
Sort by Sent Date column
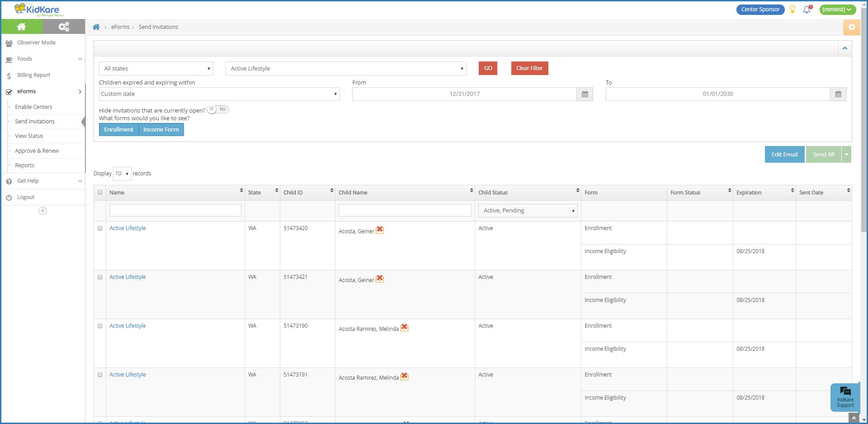849,191
